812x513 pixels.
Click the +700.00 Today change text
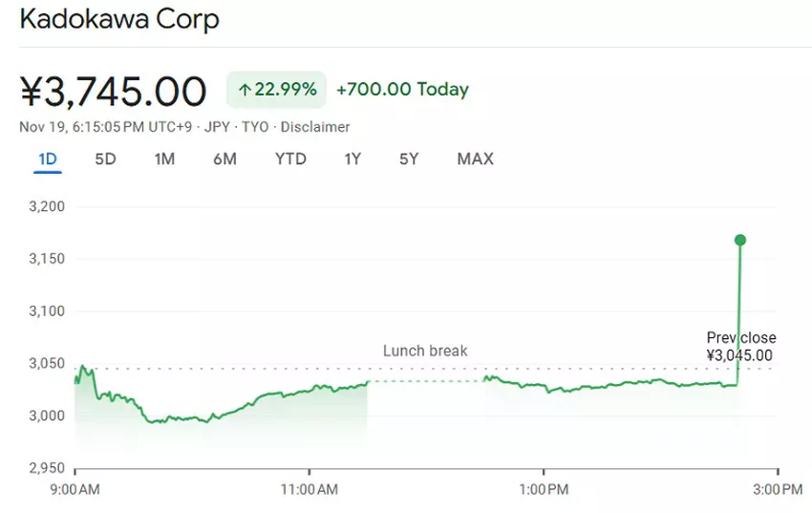pyautogui.click(x=402, y=90)
